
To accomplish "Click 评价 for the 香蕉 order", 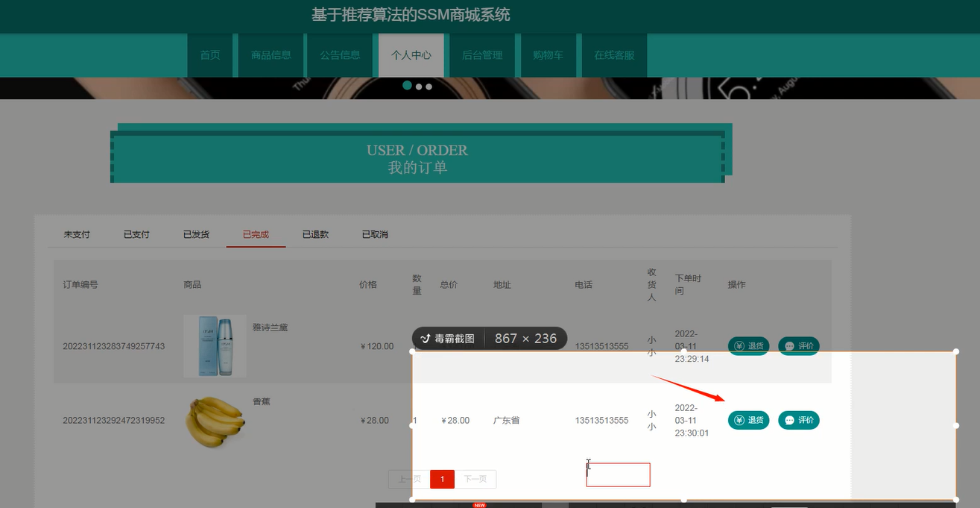I will pyautogui.click(x=799, y=420).
